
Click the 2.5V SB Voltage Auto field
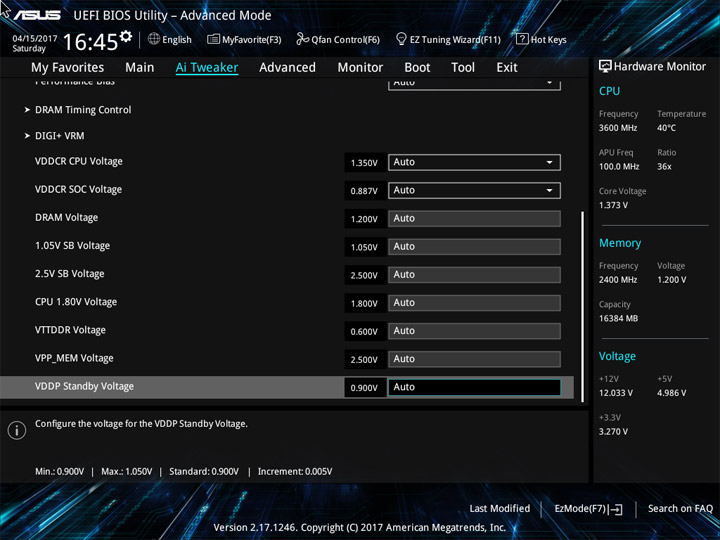click(474, 275)
